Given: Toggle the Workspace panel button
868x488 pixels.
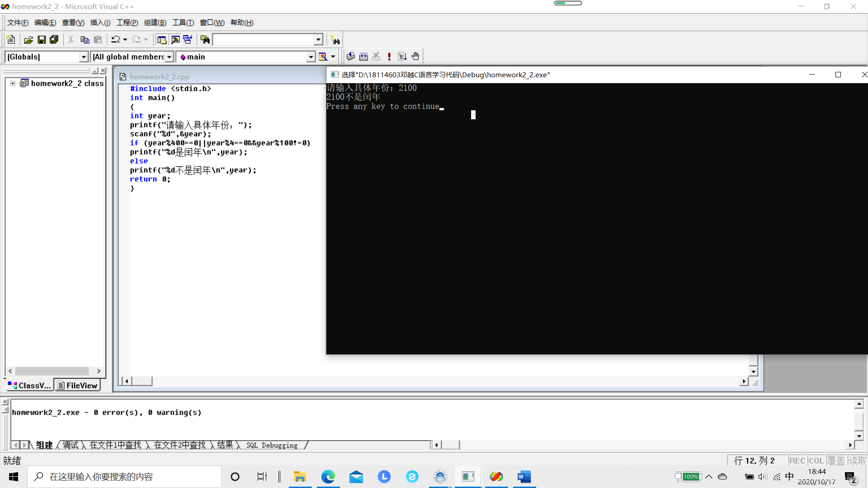Looking at the screenshot, I should [162, 40].
